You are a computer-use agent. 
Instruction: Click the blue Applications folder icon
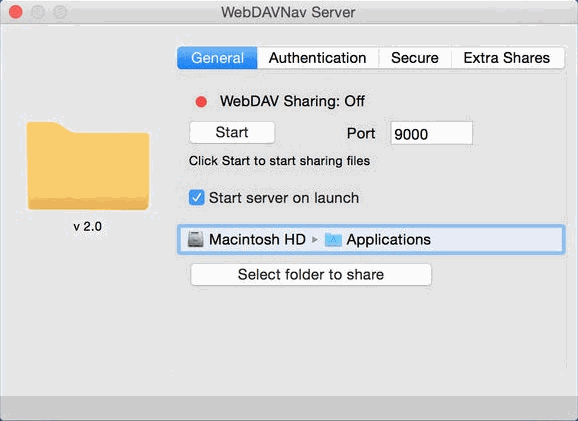[x=333, y=240]
